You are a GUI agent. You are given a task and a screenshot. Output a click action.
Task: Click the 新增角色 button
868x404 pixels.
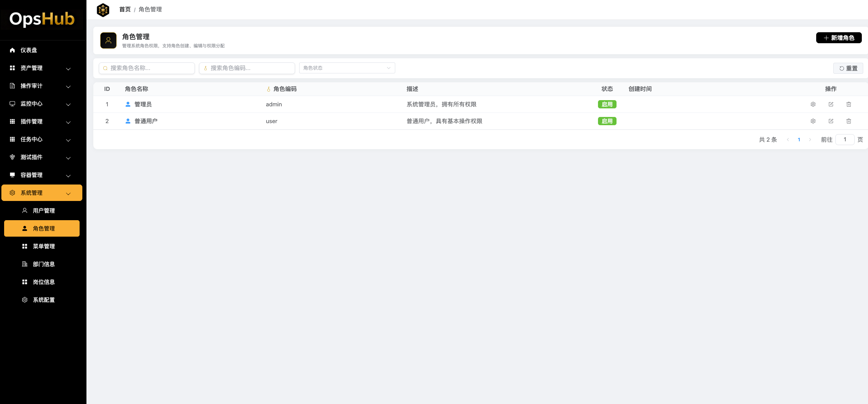coord(838,38)
